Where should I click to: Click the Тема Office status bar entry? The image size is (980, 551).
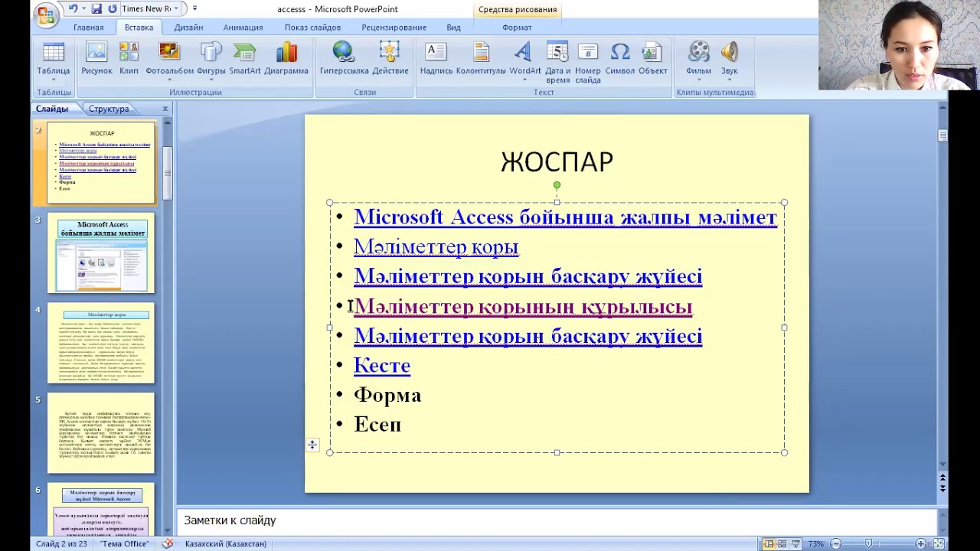124,544
